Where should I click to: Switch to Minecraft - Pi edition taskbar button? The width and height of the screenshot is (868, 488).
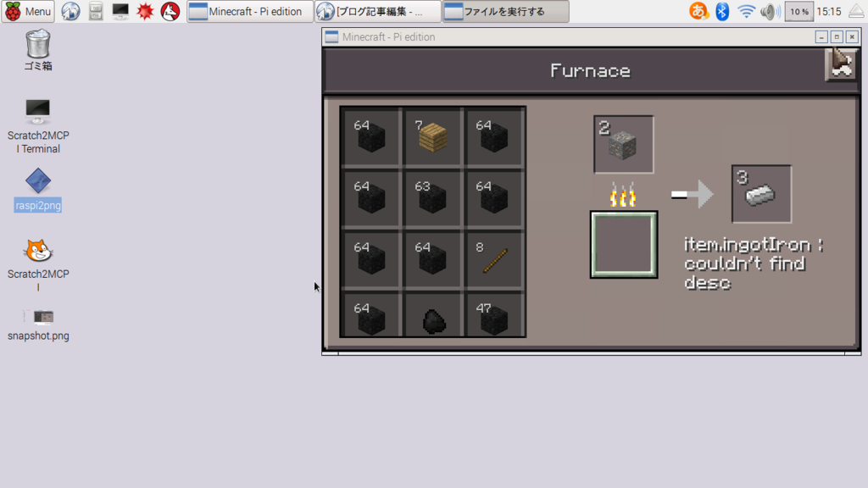250,11
